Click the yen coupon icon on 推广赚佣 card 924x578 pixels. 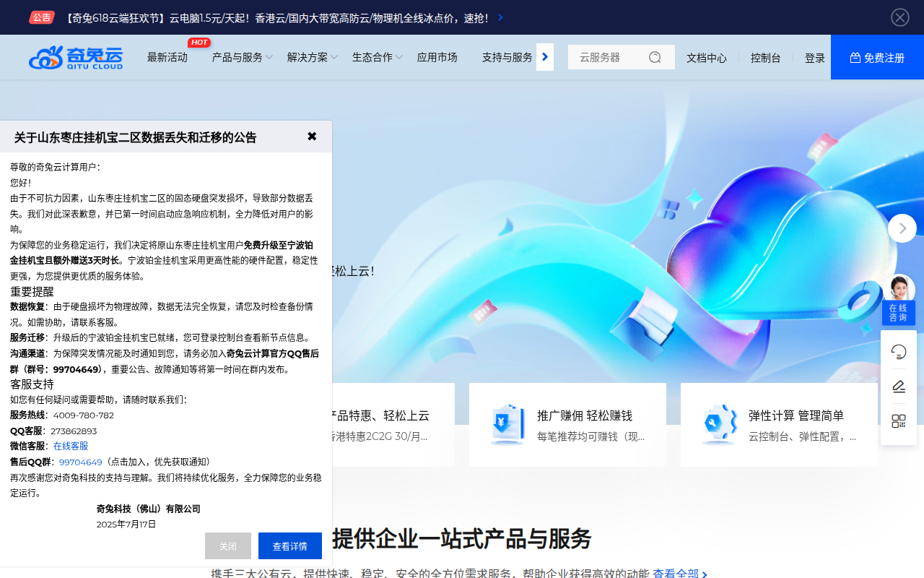(x=507, y=425)
